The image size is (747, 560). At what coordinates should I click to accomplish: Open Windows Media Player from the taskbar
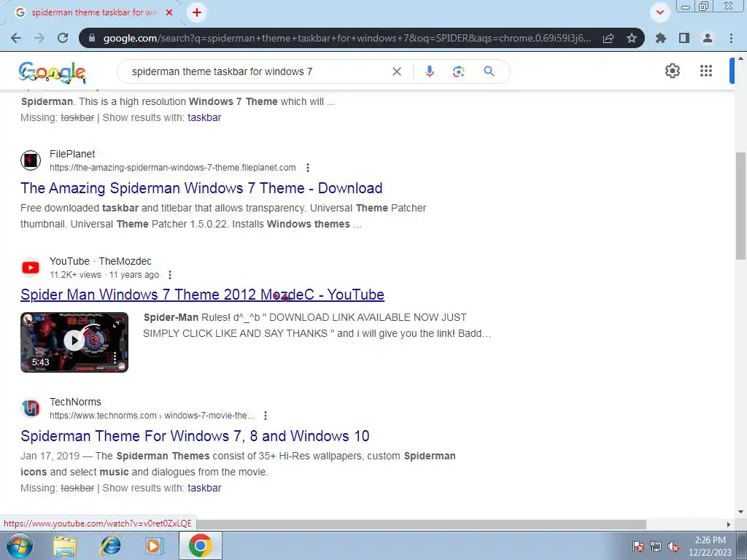[154, 546]
